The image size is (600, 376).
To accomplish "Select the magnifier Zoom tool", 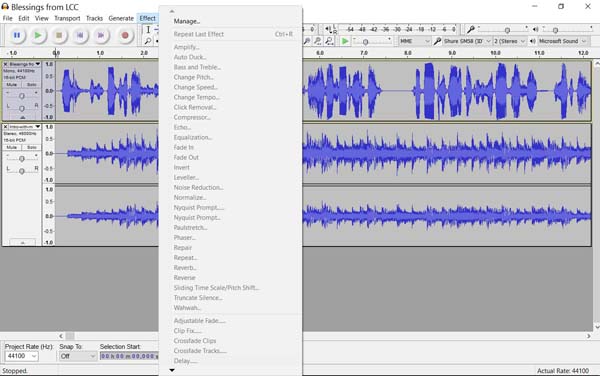I will point(148,41).
